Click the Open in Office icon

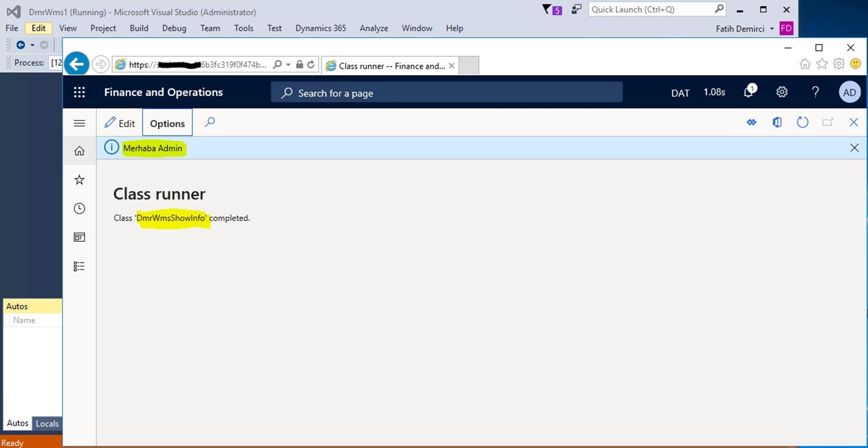(x=777, y=123)
